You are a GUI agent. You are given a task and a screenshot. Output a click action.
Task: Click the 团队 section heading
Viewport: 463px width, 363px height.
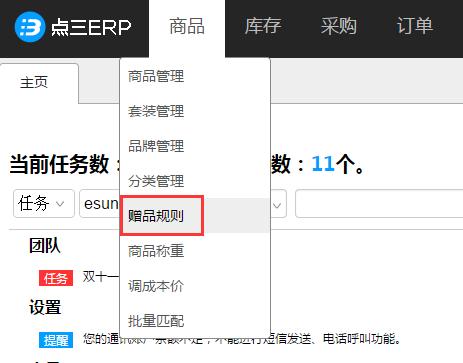tap(45, 246)
